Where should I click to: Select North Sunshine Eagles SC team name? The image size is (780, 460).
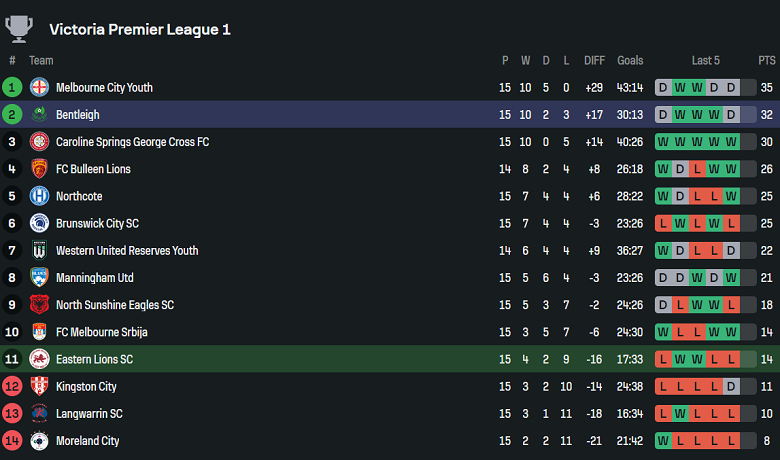tap(115, 305)
